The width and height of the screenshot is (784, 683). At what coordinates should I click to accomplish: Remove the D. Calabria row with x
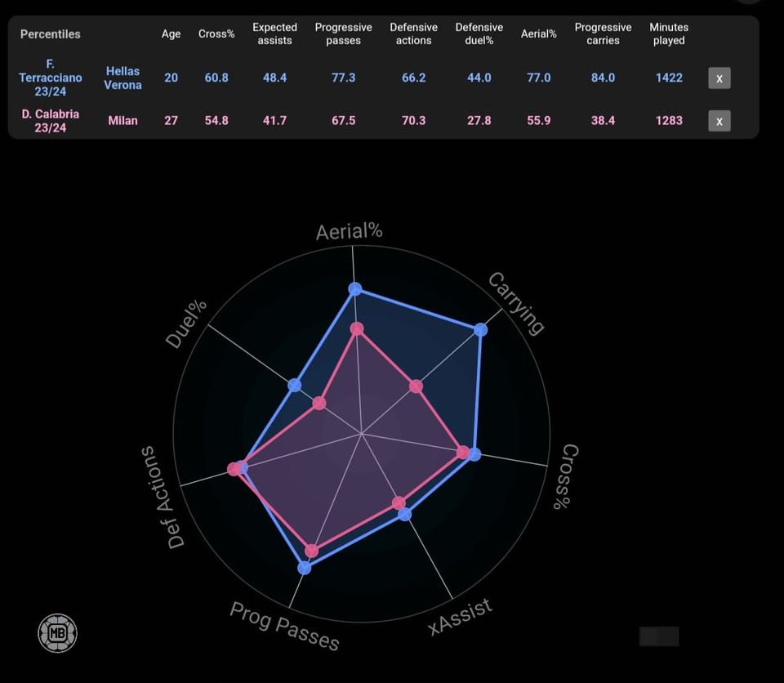point(719,121)
